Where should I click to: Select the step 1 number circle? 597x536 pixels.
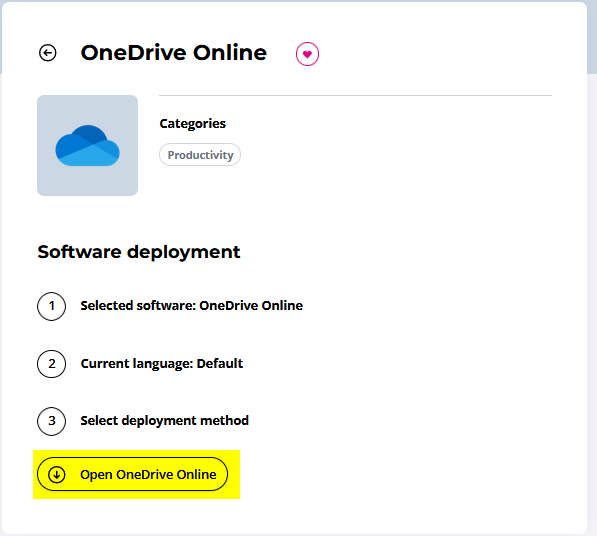(51, 306)
